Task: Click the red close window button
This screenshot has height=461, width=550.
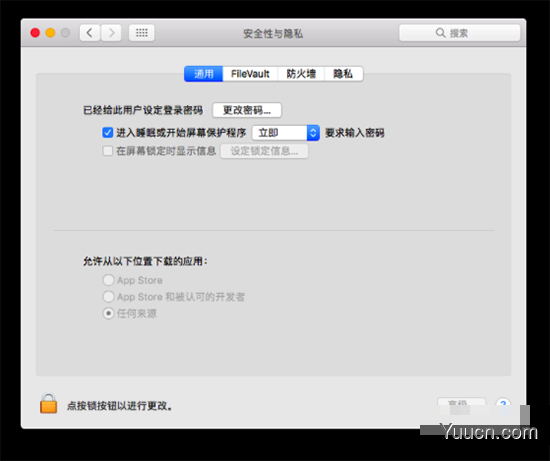Action: (35, 33)
